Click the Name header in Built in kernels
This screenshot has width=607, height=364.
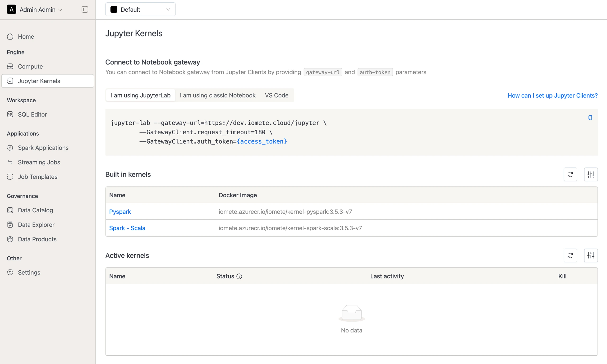pyautogui.click(x=117, y=195)
